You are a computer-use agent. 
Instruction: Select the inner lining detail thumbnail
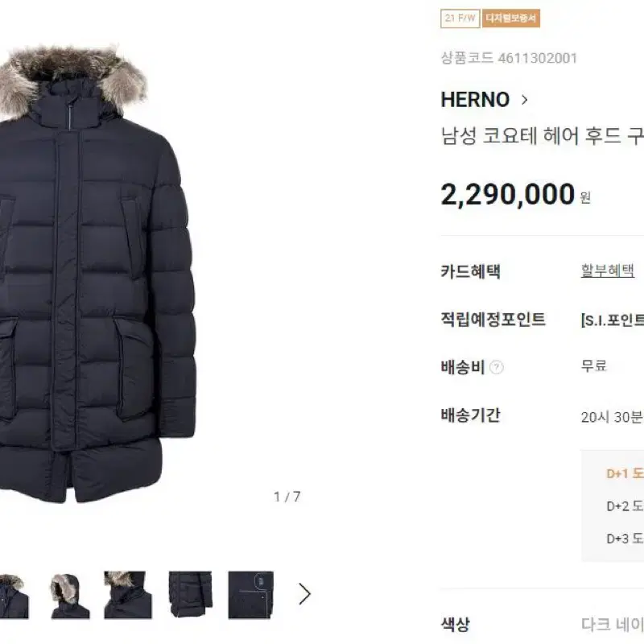coord(251,595)
